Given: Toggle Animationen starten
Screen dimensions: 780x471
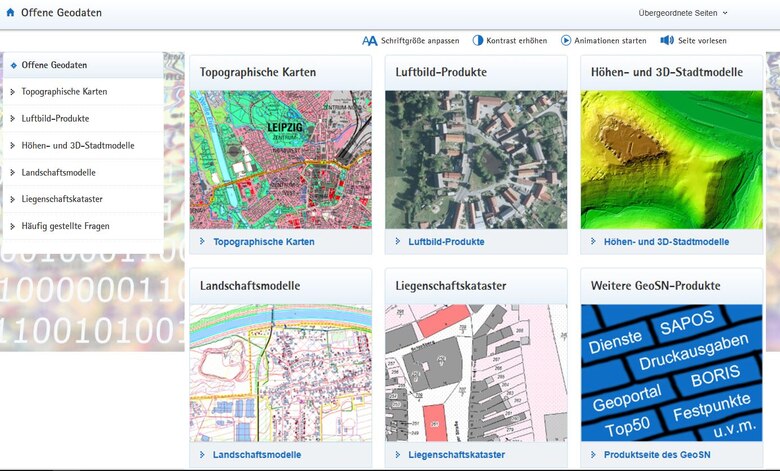Looking at the screenshot, I should (611, 41).
